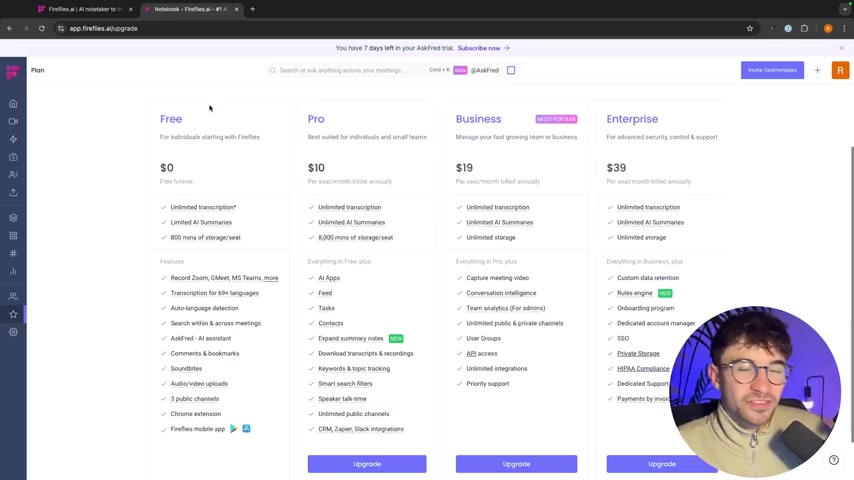Screen dimensions: 854x480
Task: Click Upgrade under the Business plan
Action: 516,464
